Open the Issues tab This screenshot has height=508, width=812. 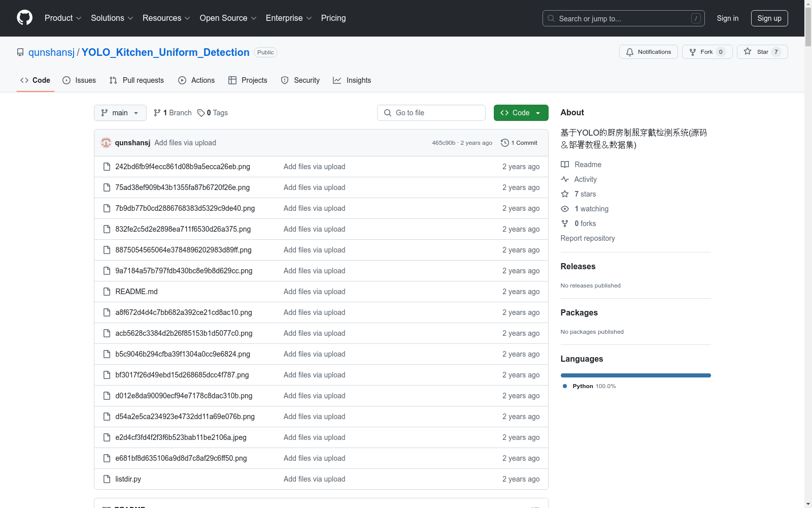[x=79, y=80]
